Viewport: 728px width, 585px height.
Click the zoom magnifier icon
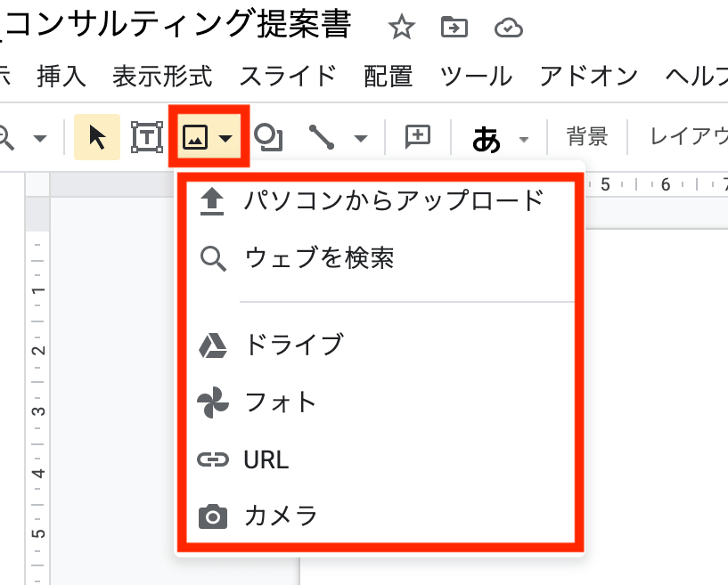[x=6, y=138]
